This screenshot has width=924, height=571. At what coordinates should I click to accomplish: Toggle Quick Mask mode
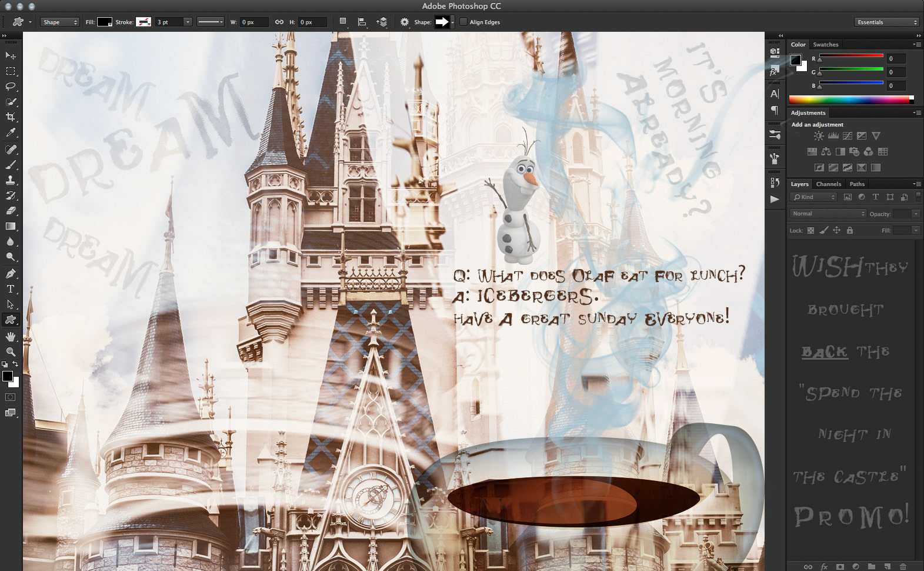(x=11, y=397)
